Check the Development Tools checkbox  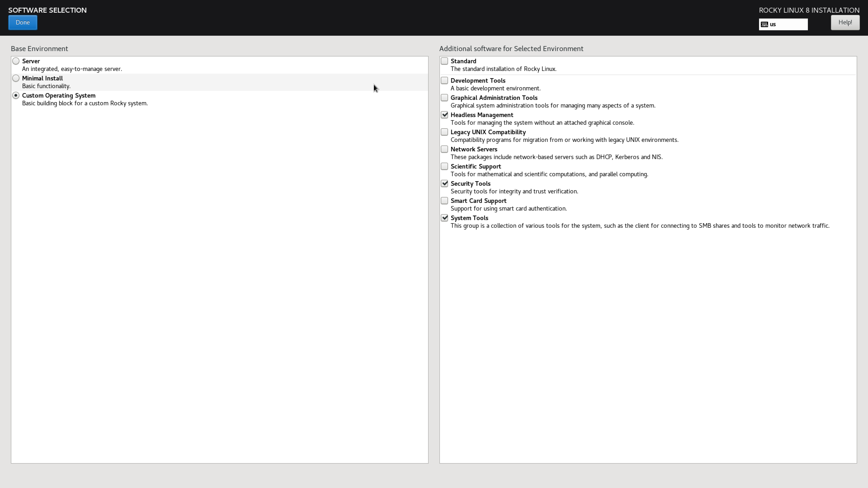tap(444, 80)
